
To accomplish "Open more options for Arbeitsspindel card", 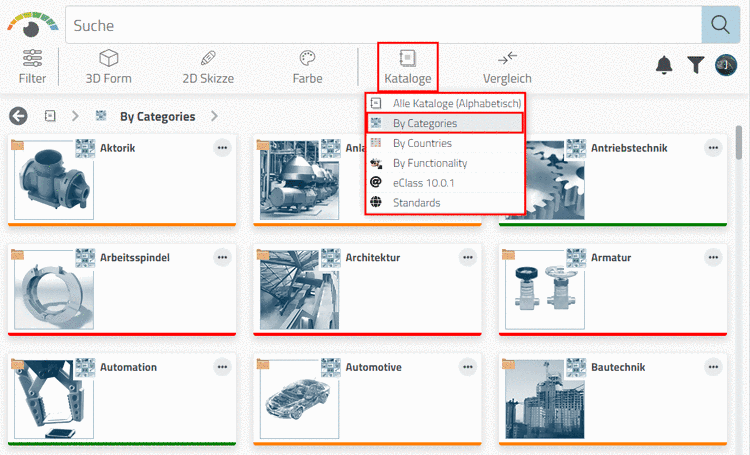I will coord(222,257).
